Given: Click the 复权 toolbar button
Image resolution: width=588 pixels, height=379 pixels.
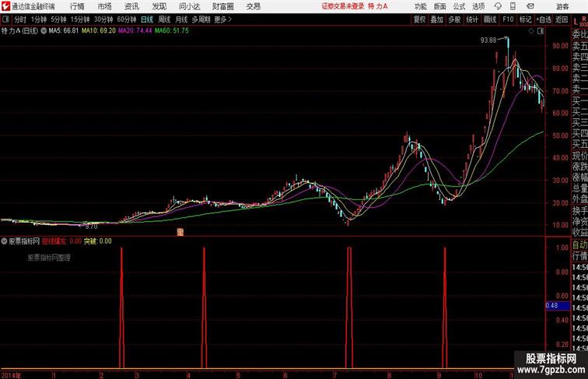Looking at the screenshot, I should click(419, 19).
